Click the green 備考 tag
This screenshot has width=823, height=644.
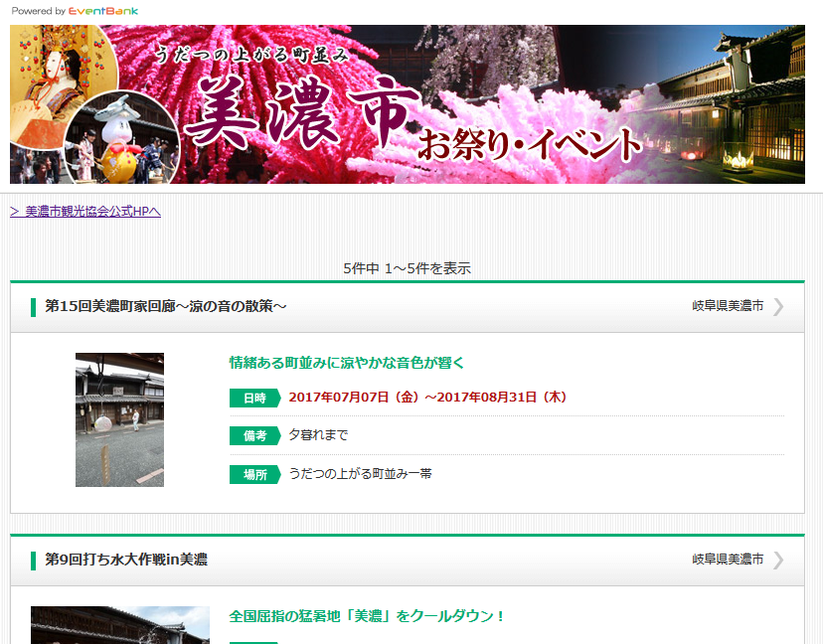click(x=255, y=435)
